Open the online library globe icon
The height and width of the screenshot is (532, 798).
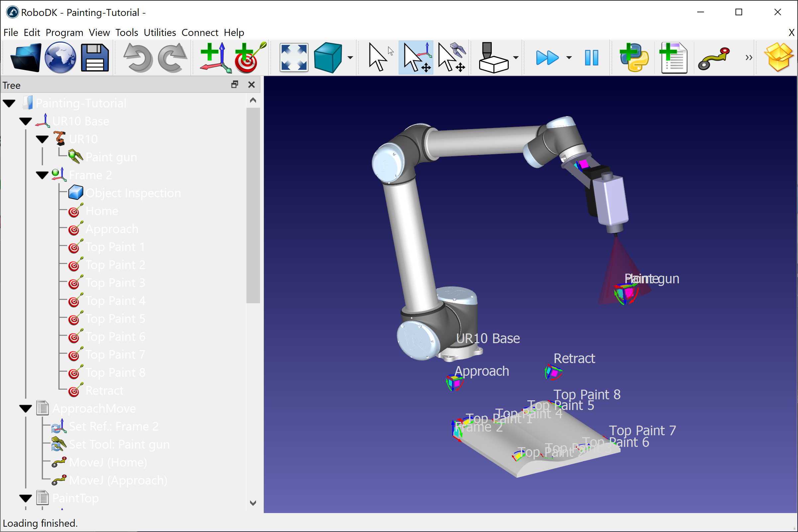pyautogui.click(x=61, y=58)
